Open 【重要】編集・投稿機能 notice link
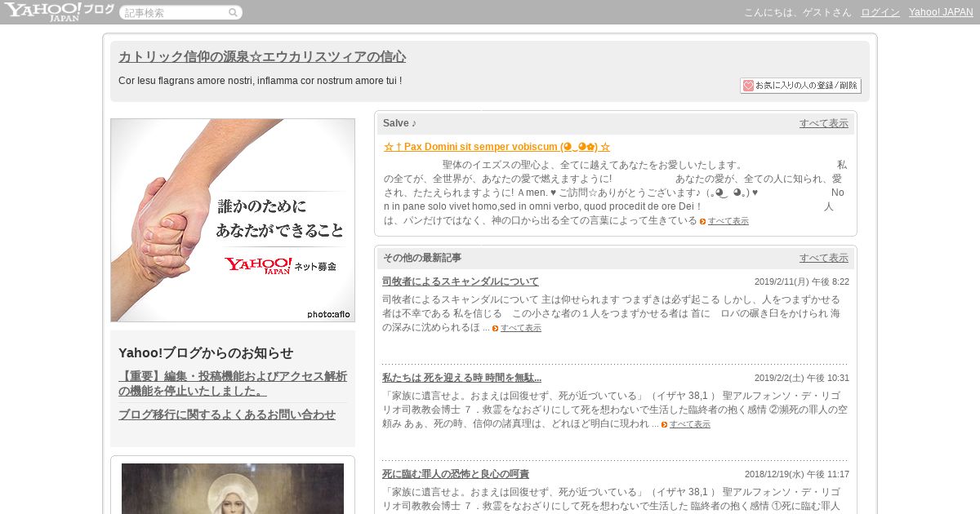 click(233, 383)
